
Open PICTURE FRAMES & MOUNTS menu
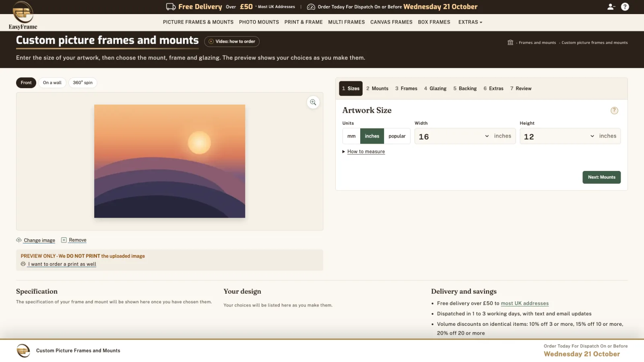pyautogui.click(x=198, y=22)
